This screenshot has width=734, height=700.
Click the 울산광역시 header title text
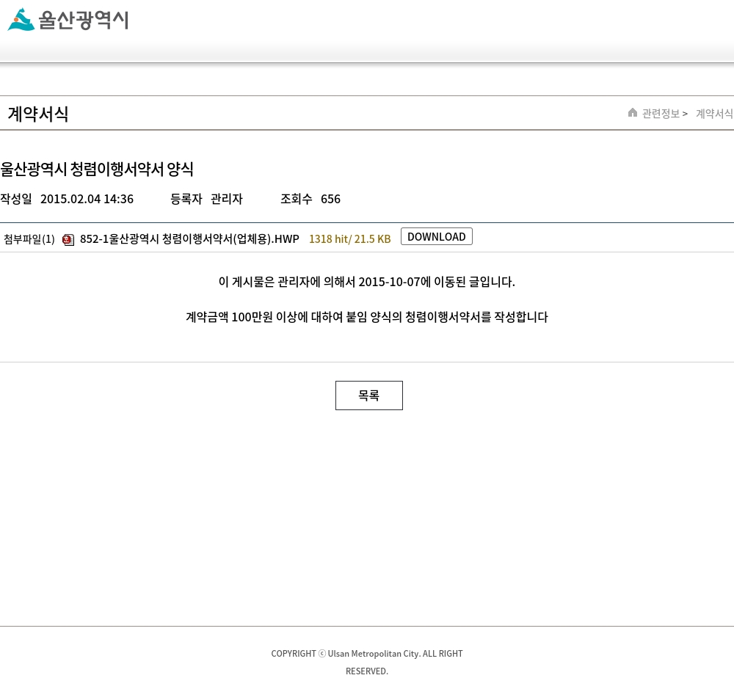point(84,20)
